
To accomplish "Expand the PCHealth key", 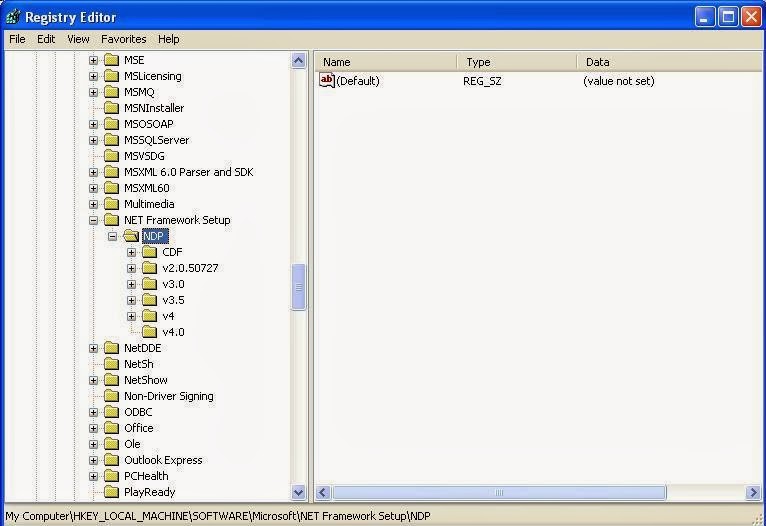I will (93, 476).
